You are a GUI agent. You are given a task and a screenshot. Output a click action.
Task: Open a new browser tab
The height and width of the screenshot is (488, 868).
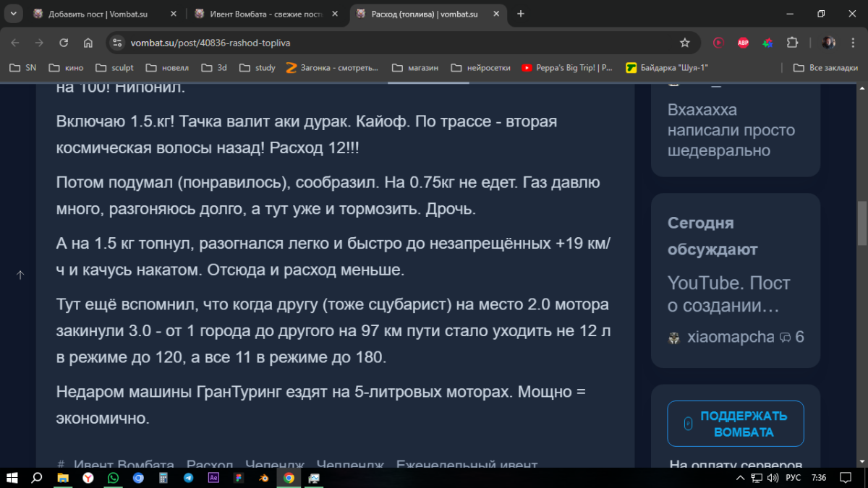click(x=521, y=14)
